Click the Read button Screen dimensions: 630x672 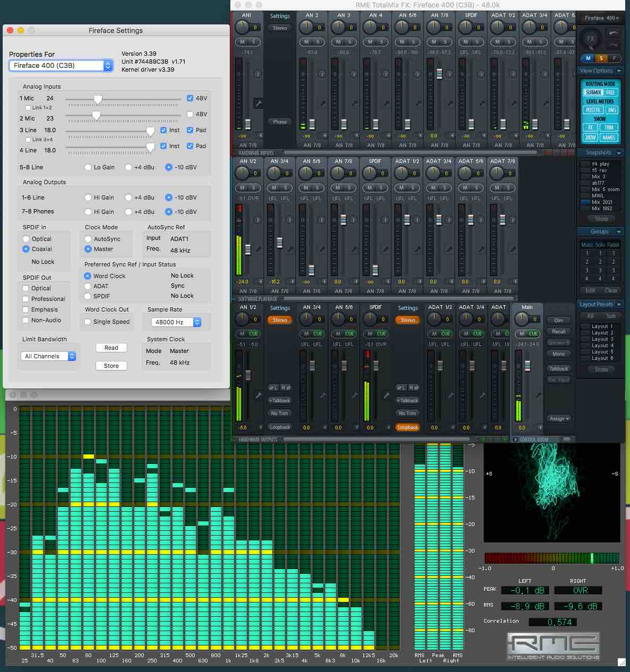pyautogui.click(x=111, y=348)
